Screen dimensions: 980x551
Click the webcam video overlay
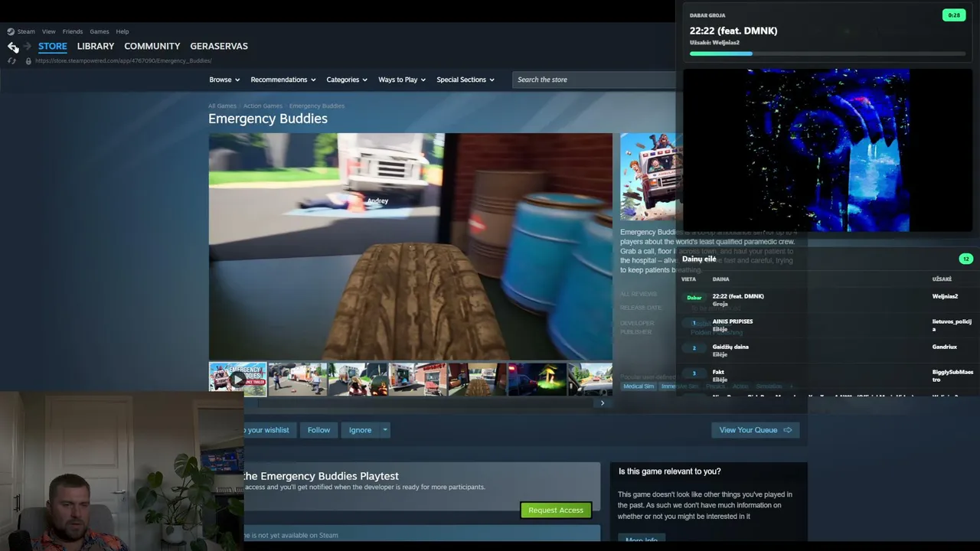click(x=122, y=471)
